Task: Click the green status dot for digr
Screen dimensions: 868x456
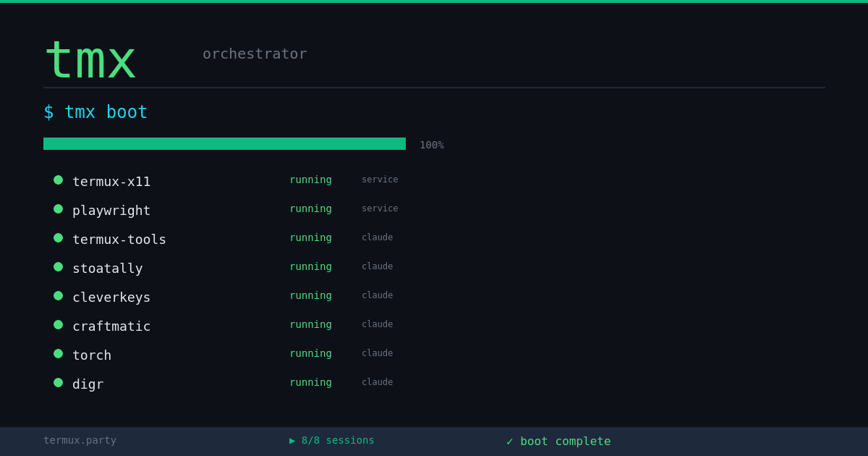Action: (58, 383)
